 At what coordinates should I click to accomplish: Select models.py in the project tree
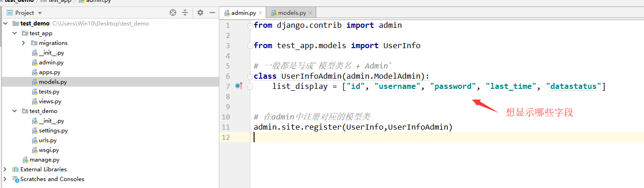[52, 82]
